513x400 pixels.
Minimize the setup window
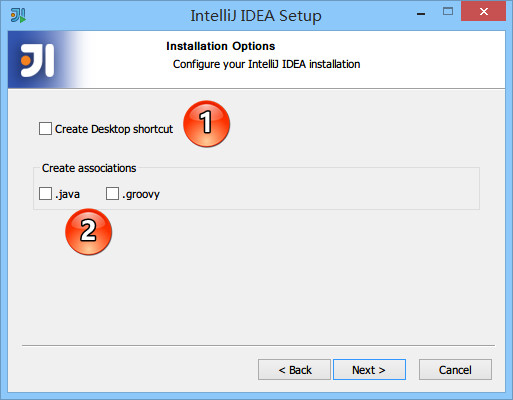[x=421, y=13]
